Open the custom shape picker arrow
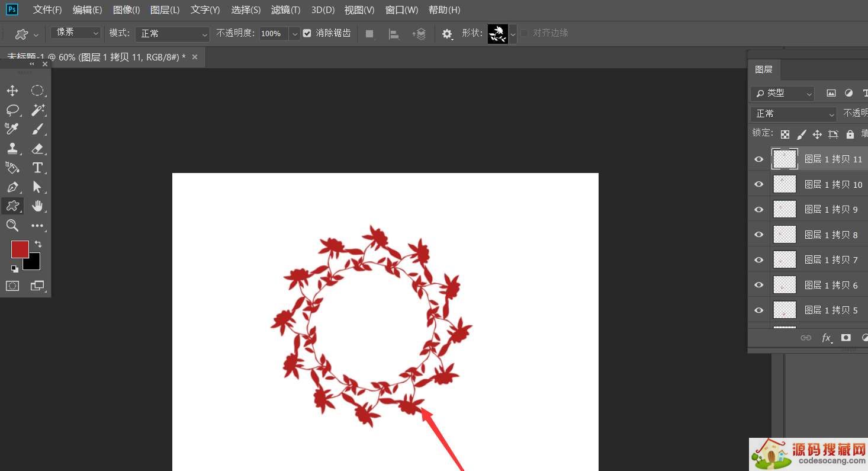The width and height of the screenshot is (868, 471). click(513, 34)
